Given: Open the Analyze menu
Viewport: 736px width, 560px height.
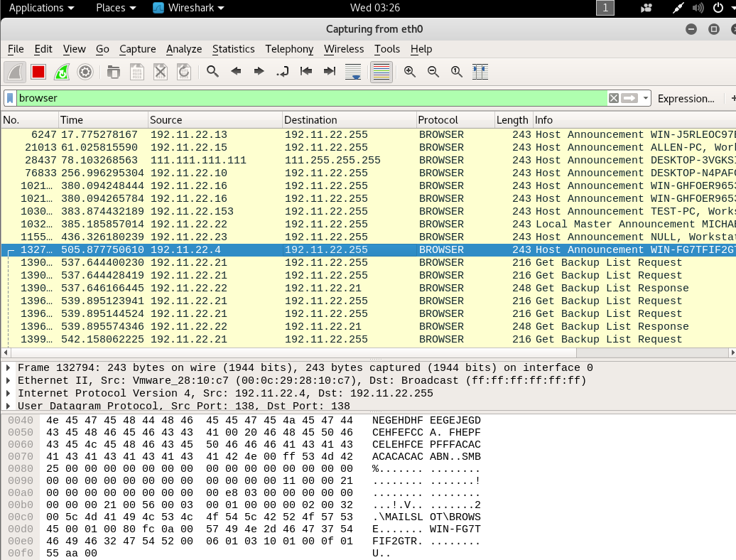Looking at the screenshot, I should (184, 49).
